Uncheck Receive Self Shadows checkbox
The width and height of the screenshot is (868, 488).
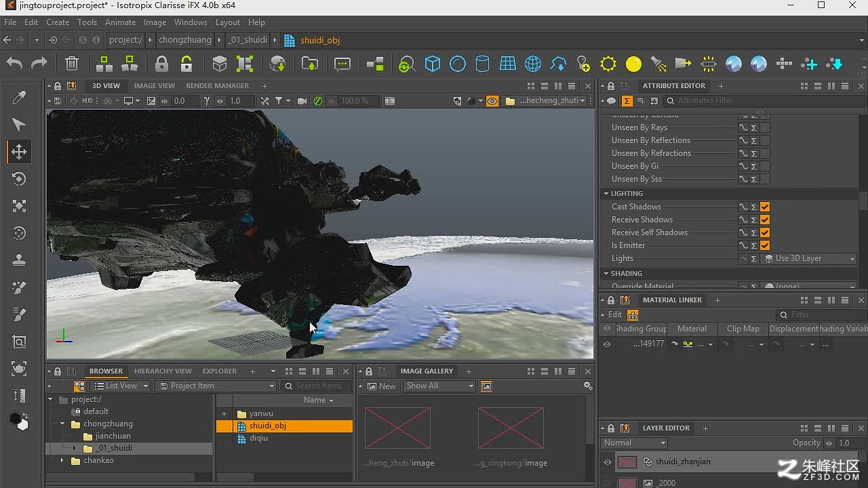point(765,232)
